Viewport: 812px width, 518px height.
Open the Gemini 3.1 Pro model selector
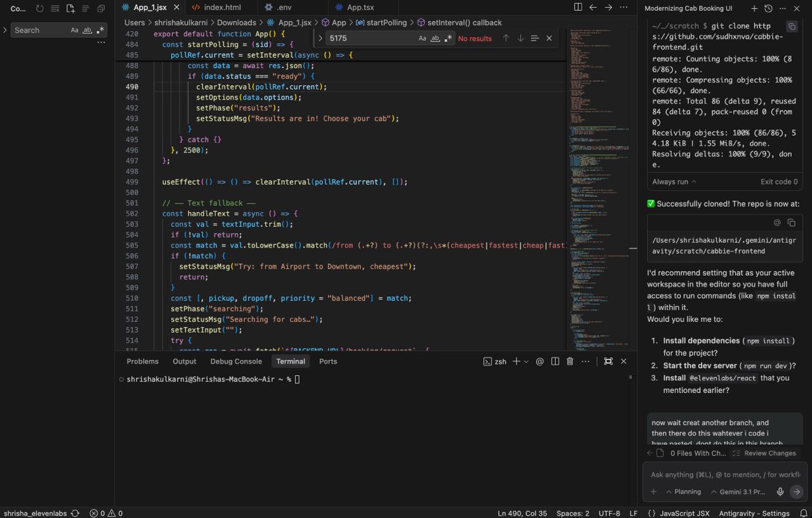pyautogui.click(x=738, y=491)
